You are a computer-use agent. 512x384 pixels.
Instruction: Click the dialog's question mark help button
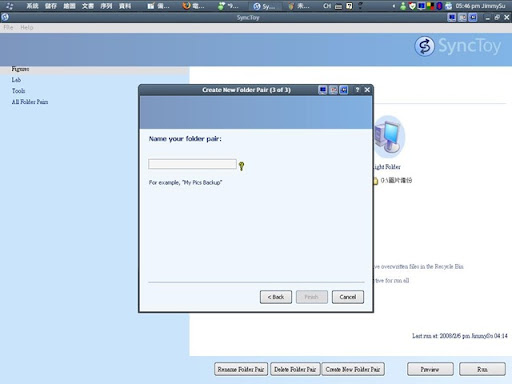coord(357,90)
